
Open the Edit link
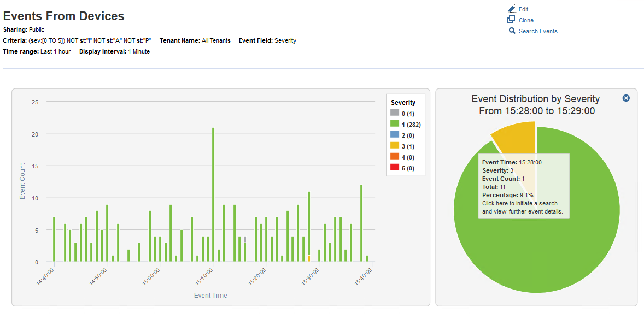click(523, 9)
